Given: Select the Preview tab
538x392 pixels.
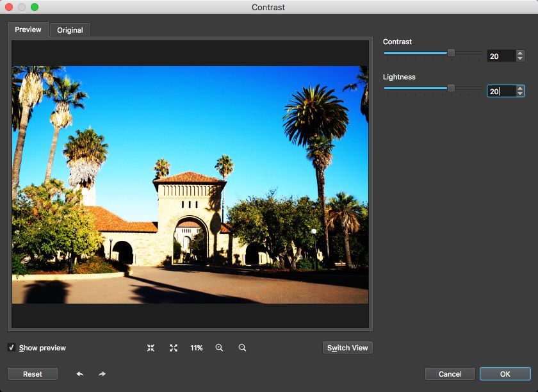Looking at the screenshot, I should (28, 29).
